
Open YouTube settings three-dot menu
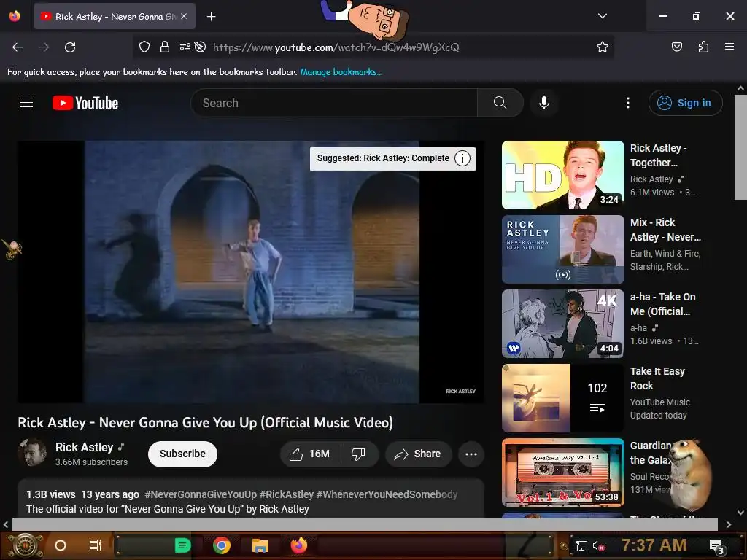[x=628, y=103]
